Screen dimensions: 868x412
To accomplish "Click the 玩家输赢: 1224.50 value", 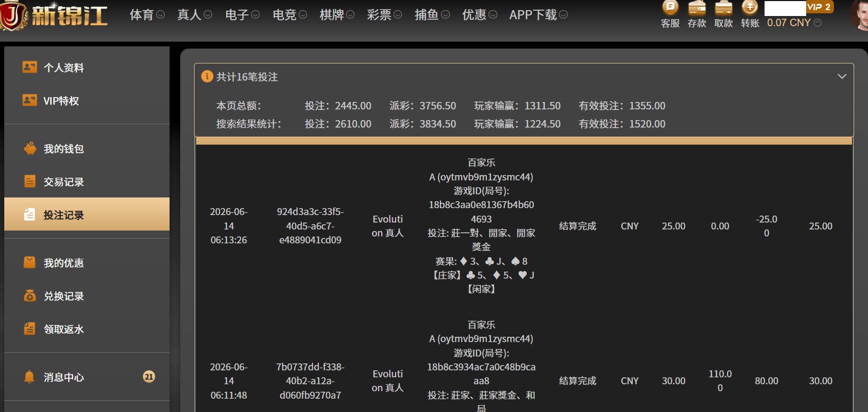I will coord(517,124).
